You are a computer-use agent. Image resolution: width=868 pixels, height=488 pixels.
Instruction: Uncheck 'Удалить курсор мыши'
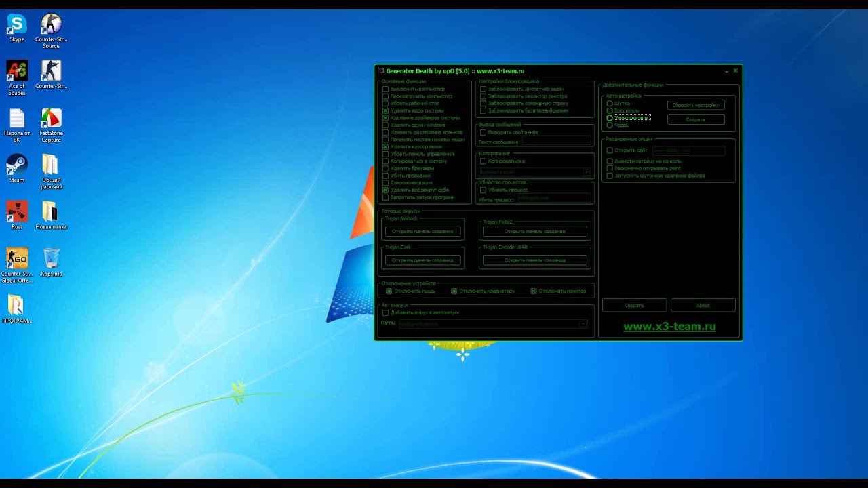[x=386, y=146]
